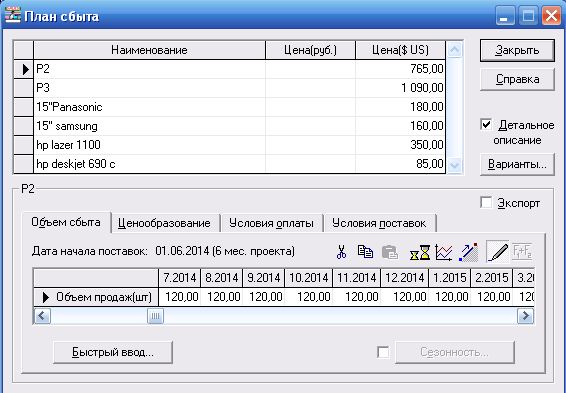The image size is (566, 393).
Task: Open the line chart graph icon
Action: 444,252
